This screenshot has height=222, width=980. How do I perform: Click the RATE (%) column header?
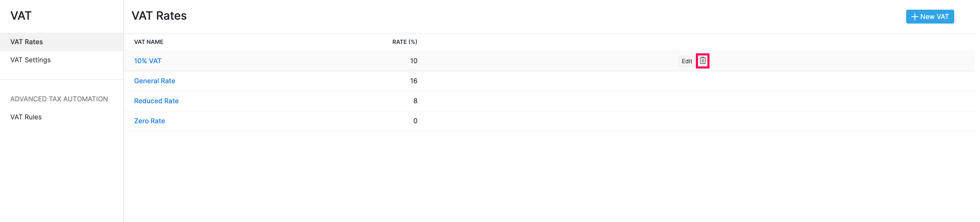coord(404,42)
